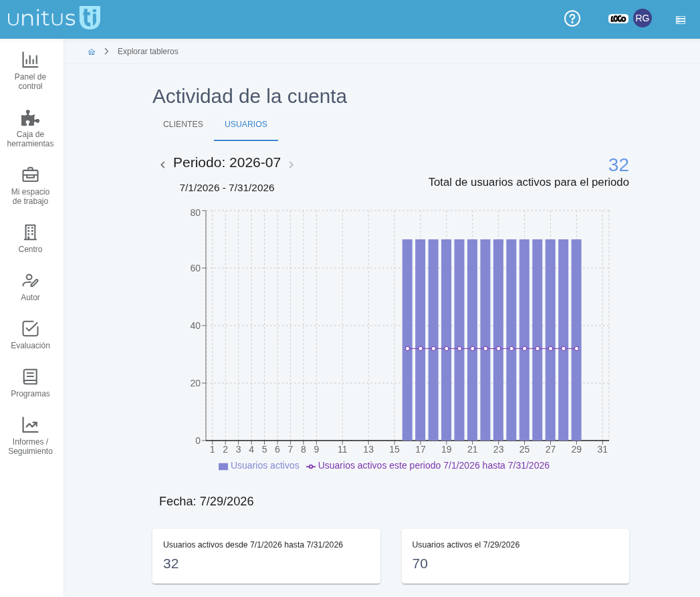Select the USUARIOS tab
Screen dimensions: 700x597
(246, 124)
